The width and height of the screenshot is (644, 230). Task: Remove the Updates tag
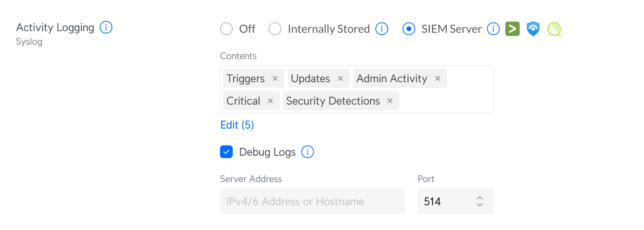340,79
